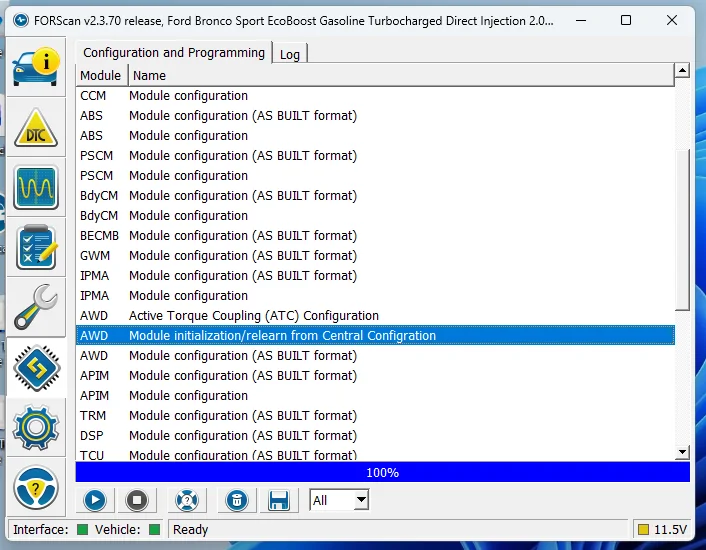Viewport: 706px width, 550px height.
Task: Click the floppy disk save icon
Action: pyautogui.click(x=279, y=500)
